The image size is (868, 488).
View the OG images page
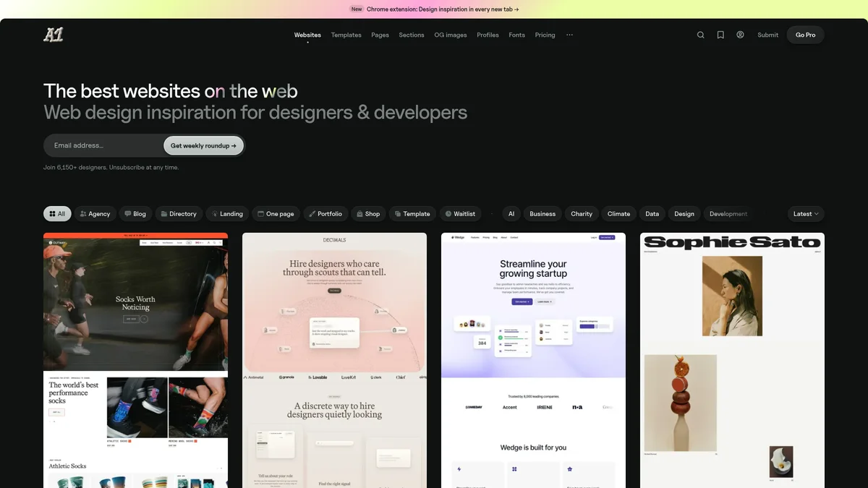[451, 35]
